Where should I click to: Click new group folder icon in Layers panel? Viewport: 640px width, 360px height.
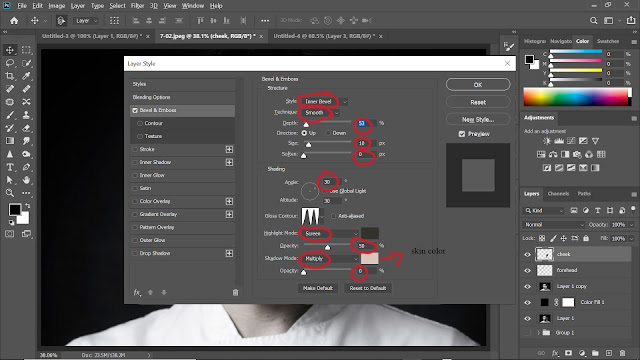595,353
